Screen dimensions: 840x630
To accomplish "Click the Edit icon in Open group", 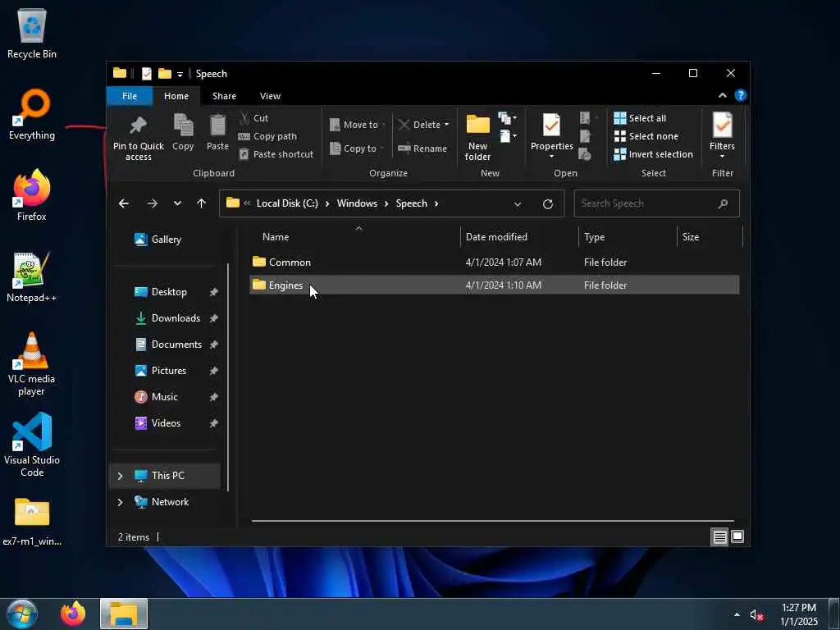I will click(585, 136).
